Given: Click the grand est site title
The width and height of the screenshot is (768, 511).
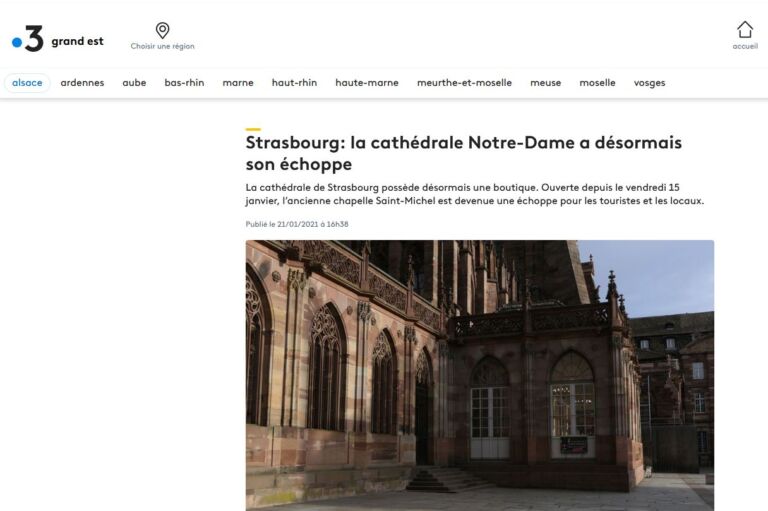Looking at the screenshot, I should click(x=77, y=41).
